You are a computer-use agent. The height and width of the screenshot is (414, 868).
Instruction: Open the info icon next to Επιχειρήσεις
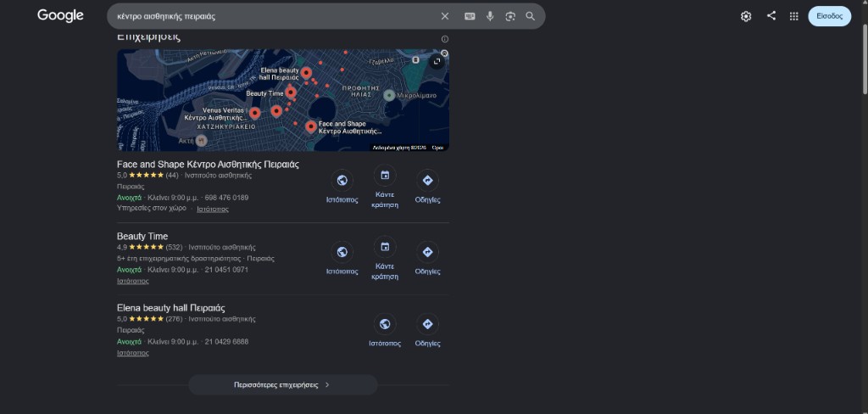(444, 39)
